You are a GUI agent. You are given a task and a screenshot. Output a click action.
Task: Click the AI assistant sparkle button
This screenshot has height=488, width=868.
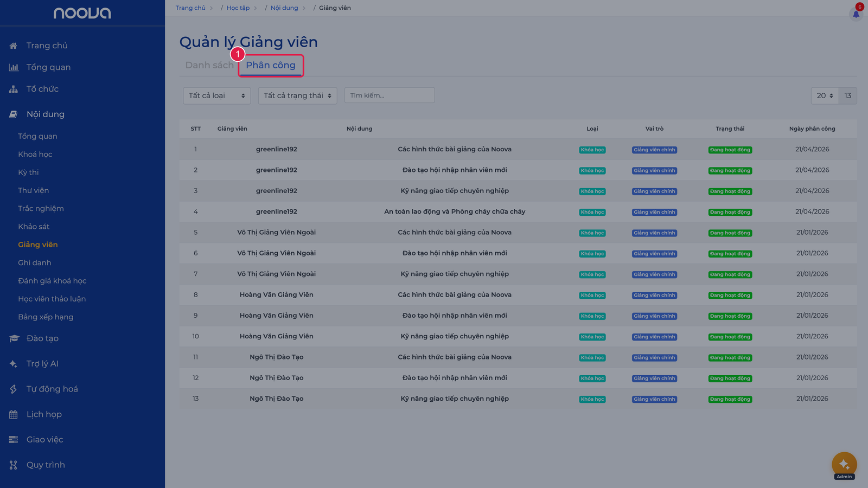pos(844,464)
